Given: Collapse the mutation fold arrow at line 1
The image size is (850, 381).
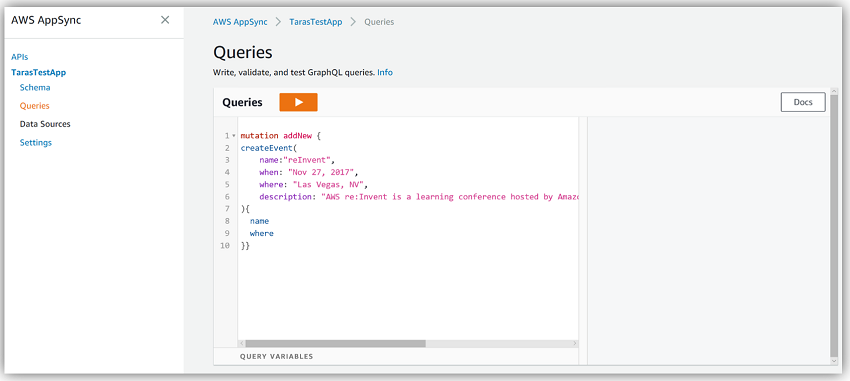Looking at the screenshot, I should coord(234,135).
